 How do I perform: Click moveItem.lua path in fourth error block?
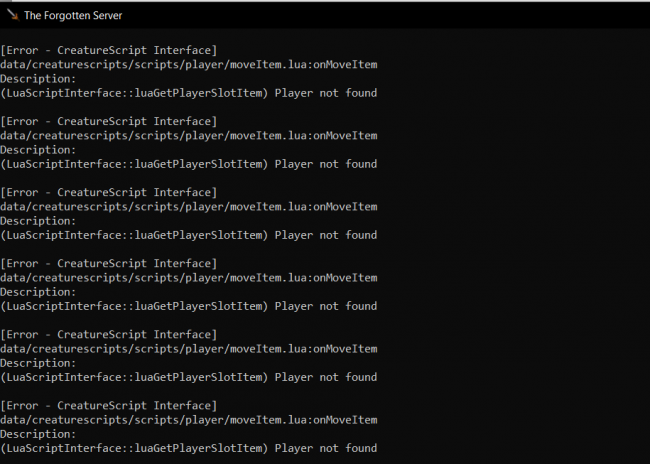189,278
